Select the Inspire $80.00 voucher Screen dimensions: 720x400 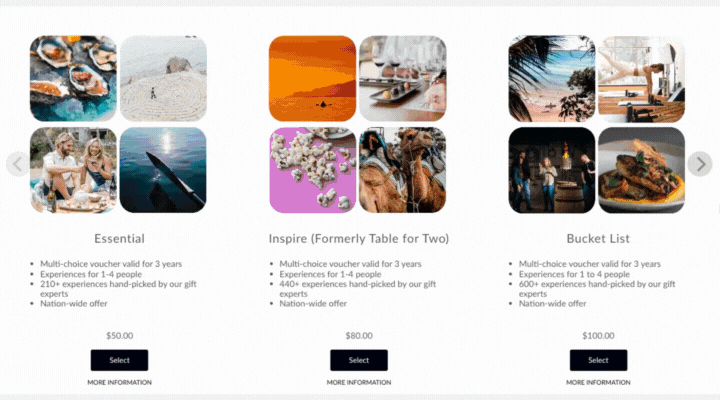pyautogui.click(x=359, y=360)
